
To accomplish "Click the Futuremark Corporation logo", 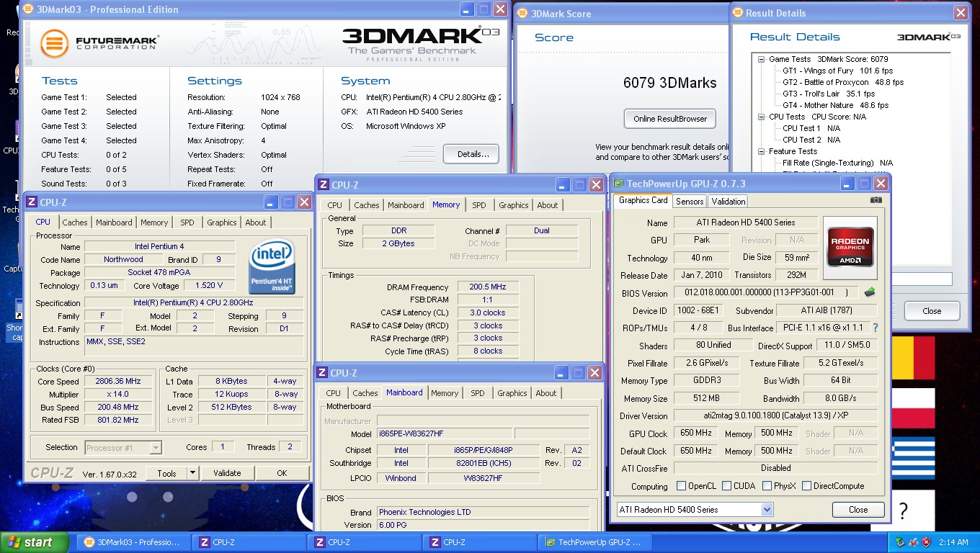I will 99,42.
